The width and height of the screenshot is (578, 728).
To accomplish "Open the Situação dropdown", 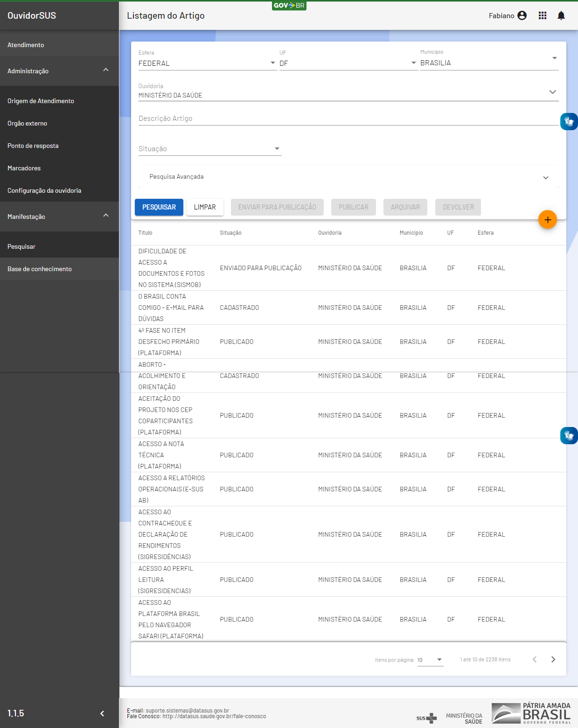I will pyautogui.click(x=209, y=149).
